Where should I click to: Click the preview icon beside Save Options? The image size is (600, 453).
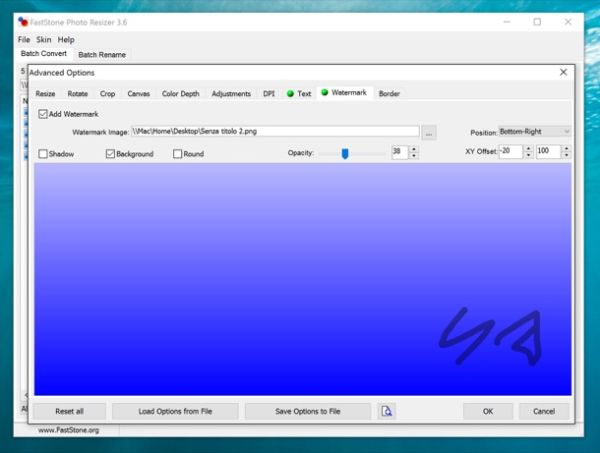(386, 411)
